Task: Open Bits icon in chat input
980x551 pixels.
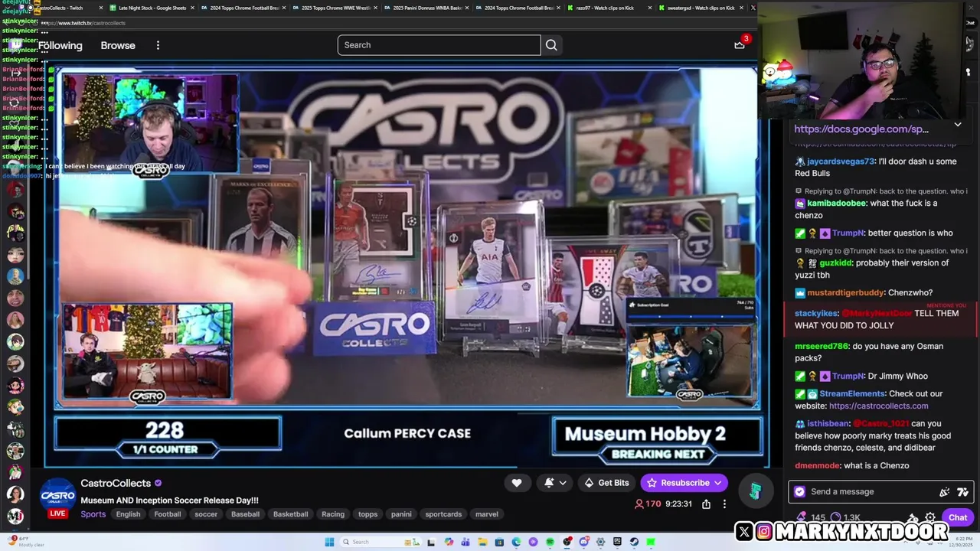Action: click(x=944, y=491)
